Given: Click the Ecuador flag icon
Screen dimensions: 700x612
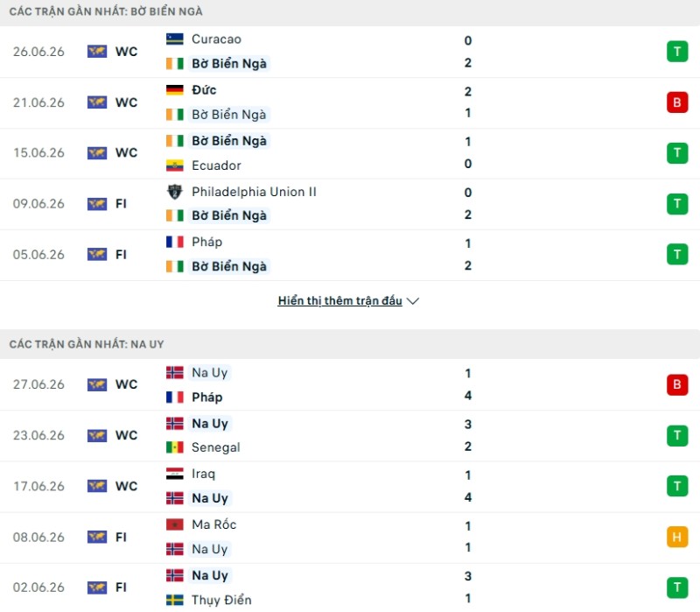Looking at the screenshot, I should click(174, 165).
